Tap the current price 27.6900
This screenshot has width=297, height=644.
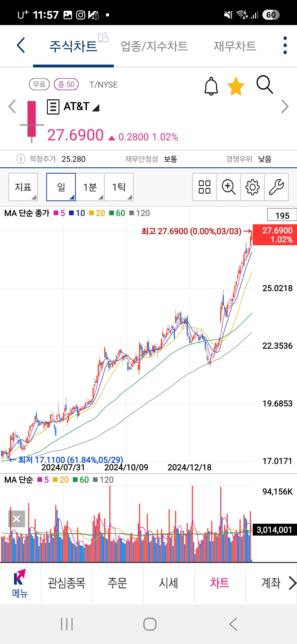75,135
